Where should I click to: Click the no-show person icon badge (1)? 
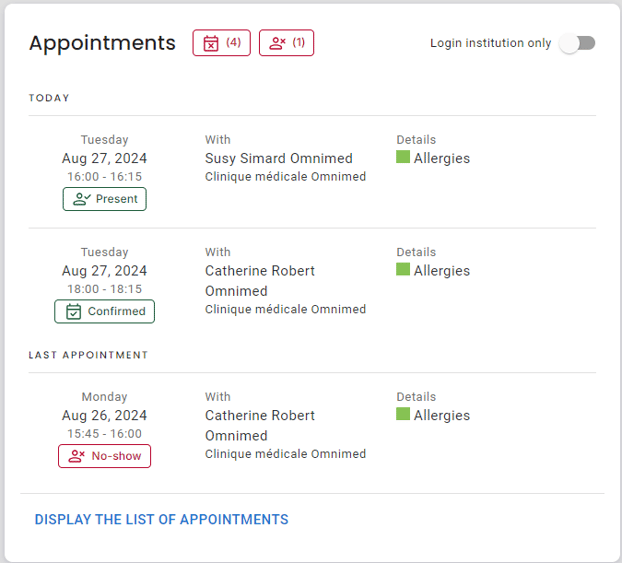286,42
